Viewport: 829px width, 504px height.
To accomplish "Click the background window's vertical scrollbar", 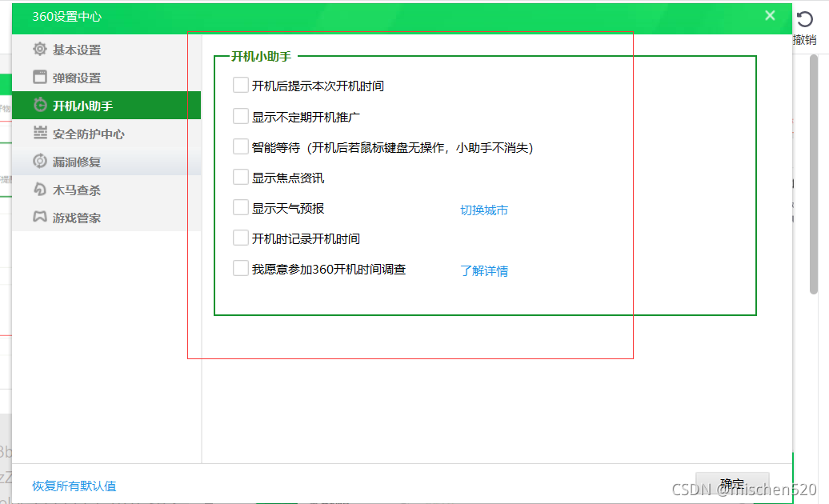I will [x=815, y=174].
